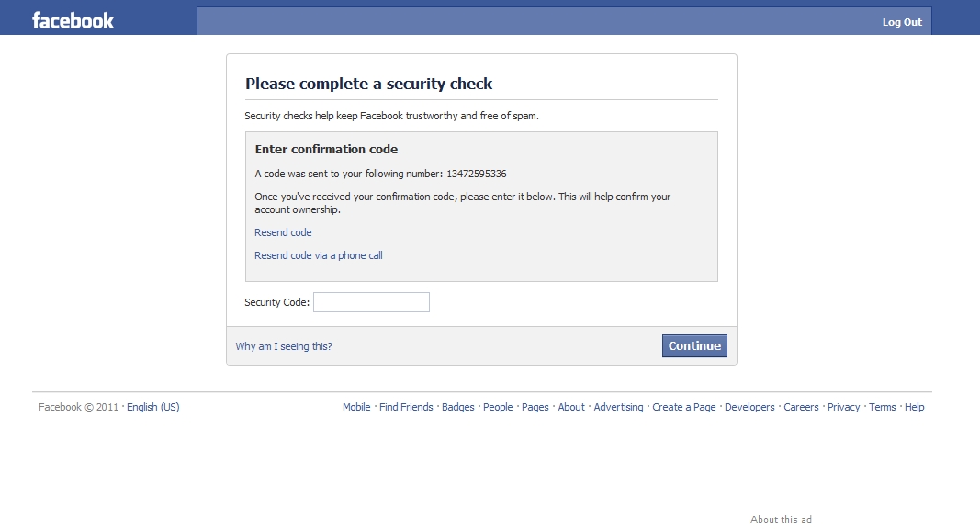Change language from English (US)
Viewport: 980px width, 530px height.
coord(153,407)
